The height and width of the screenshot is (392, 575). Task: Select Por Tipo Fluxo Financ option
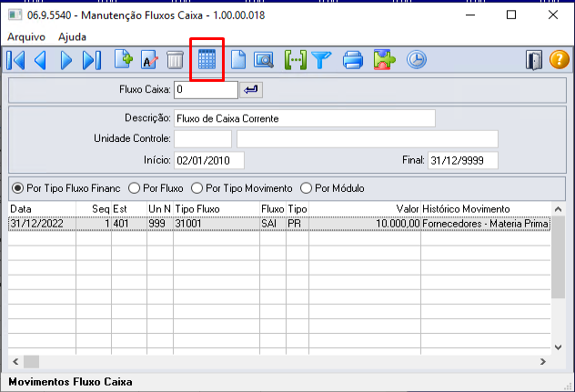tap(66, 188)
